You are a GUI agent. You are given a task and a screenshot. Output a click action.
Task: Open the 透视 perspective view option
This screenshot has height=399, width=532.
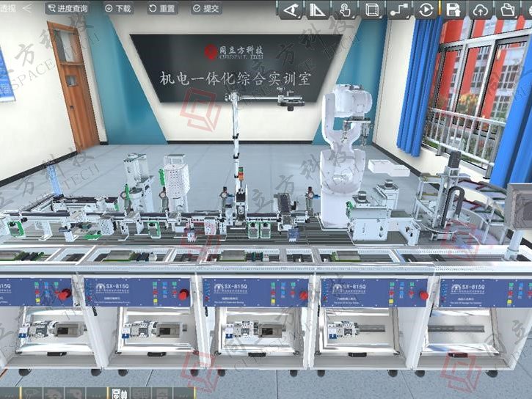point(7,8)
